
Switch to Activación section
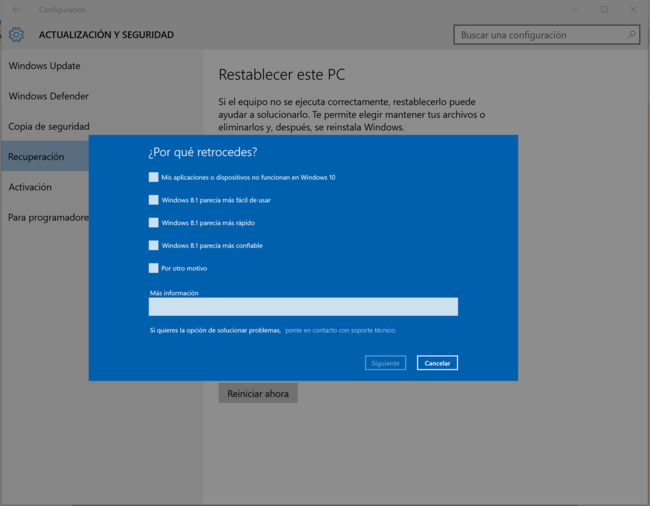point(31,187)
